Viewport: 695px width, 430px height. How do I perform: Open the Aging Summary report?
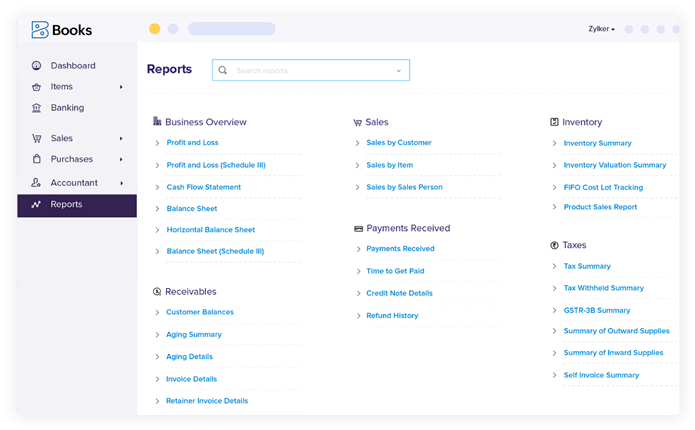pyautogui.click(x=194, y=335)
